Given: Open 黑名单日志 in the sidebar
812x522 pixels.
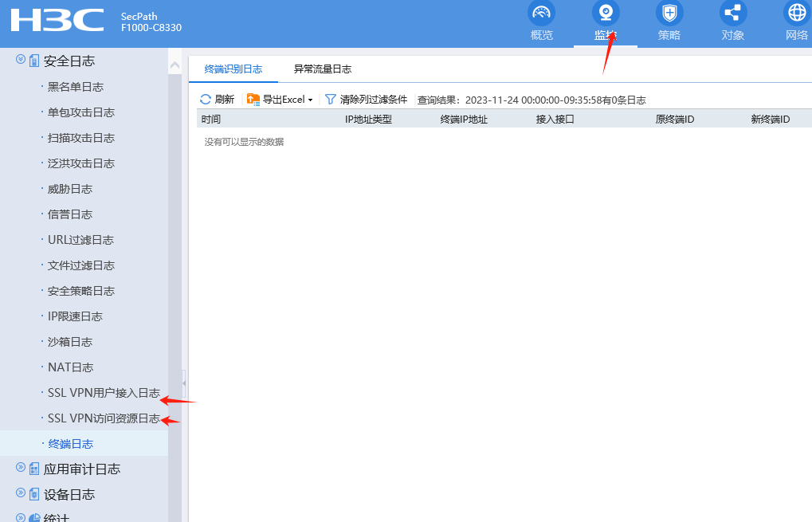Looking at the screenshot, I should [x=76, y=87].
